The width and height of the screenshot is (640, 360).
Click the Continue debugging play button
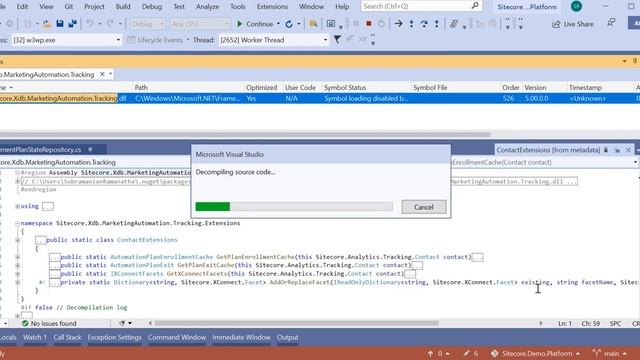click(x=240, y=24)
